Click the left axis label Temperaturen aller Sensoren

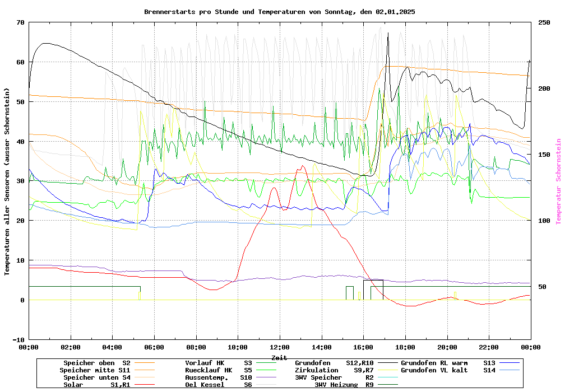point(7,181)
